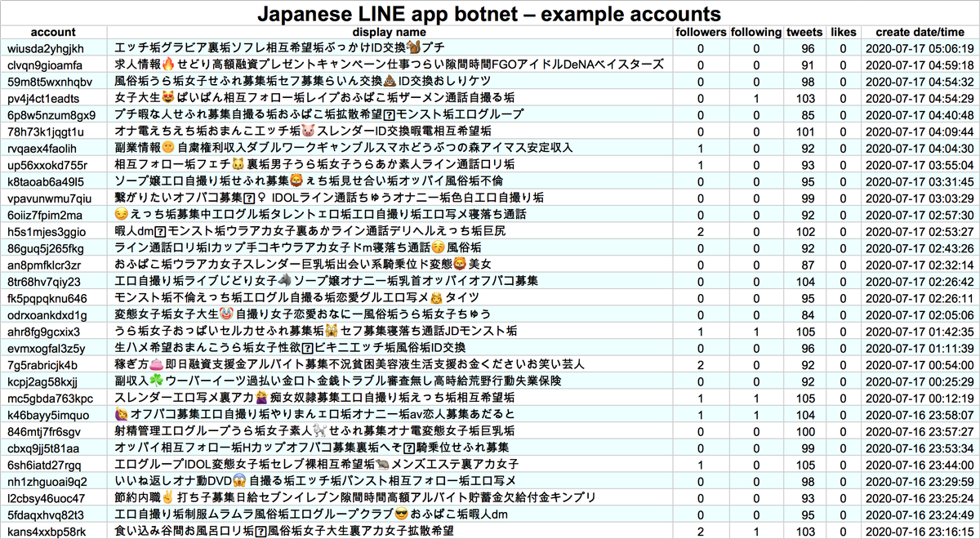Screen dimensions: 980x539
Task: Click the 'tweets' column header
Action: click(x=804, y=32)
